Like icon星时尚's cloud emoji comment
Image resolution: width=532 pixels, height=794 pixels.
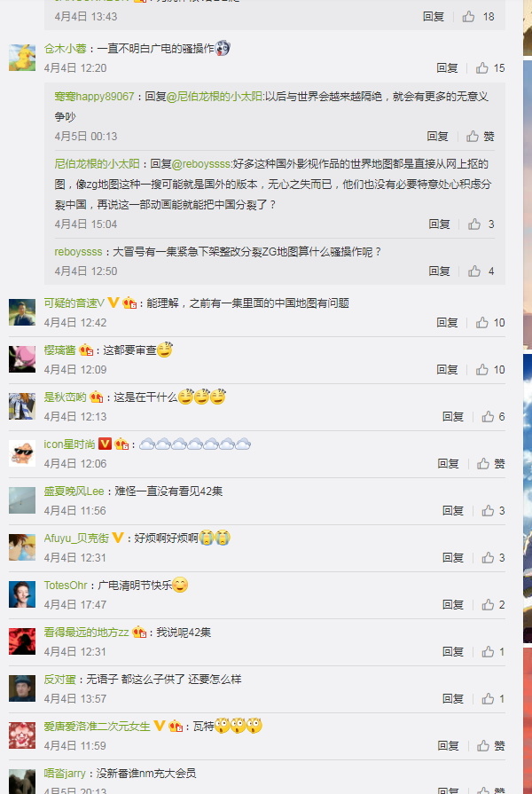[483, 464]
